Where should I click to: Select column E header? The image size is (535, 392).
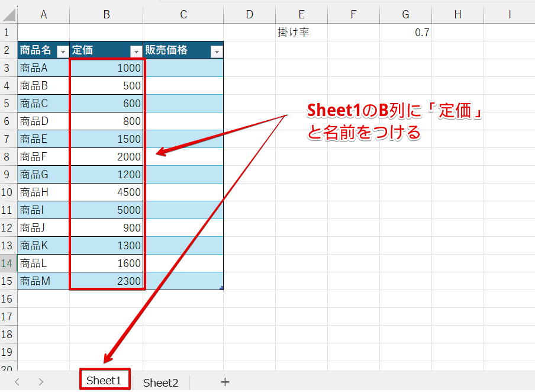point(302,15)
